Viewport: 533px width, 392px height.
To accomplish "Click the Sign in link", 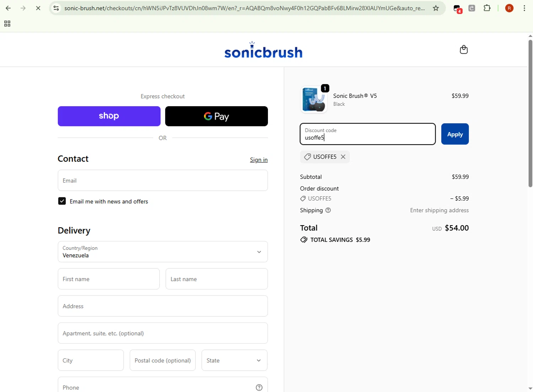I will point(259,160).
